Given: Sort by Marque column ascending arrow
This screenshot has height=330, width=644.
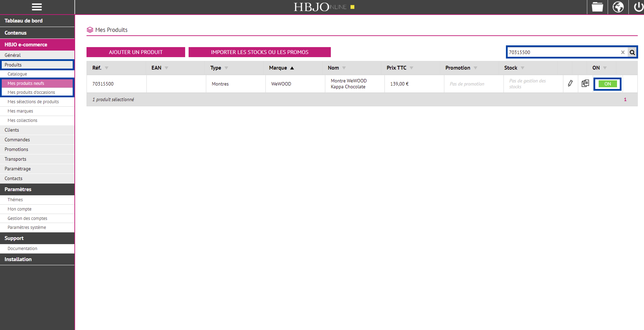Looking at the screenshot, I should click(292, 68).
